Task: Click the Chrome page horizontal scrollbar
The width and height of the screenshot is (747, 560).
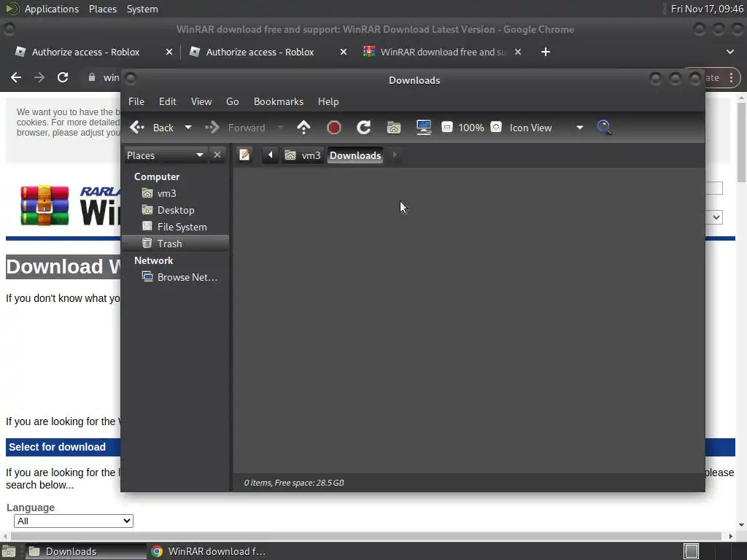Action: (x=366, y=536)
